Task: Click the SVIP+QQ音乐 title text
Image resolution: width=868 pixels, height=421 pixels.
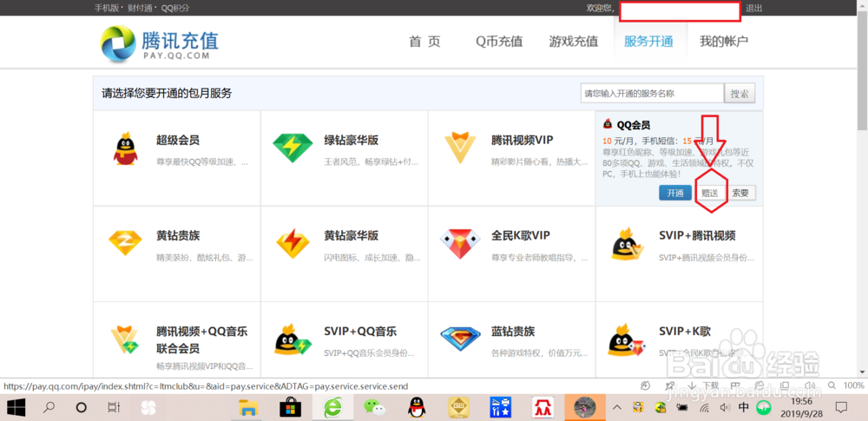Action: click(360, 332)
